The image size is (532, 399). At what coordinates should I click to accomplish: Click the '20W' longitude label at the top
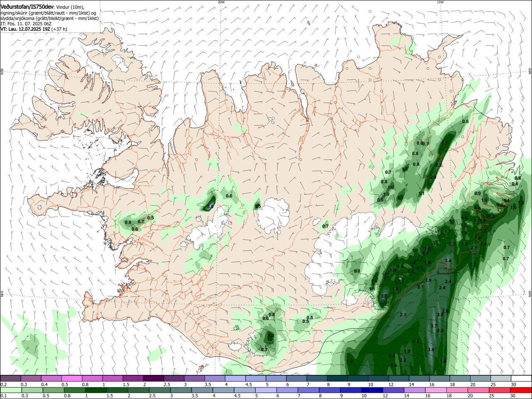[221, 2]
